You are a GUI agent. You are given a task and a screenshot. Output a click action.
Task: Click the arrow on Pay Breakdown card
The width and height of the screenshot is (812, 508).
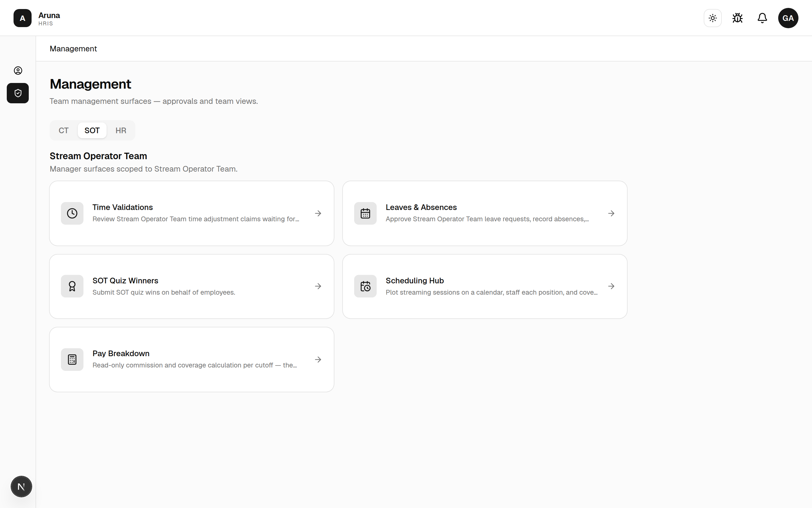(x=318, y=360)
